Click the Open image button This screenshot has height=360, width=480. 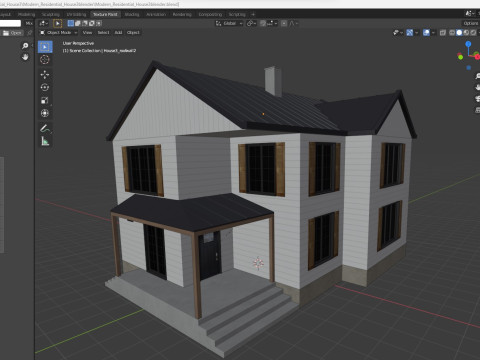pyautogui.click(x=12, y=33)
